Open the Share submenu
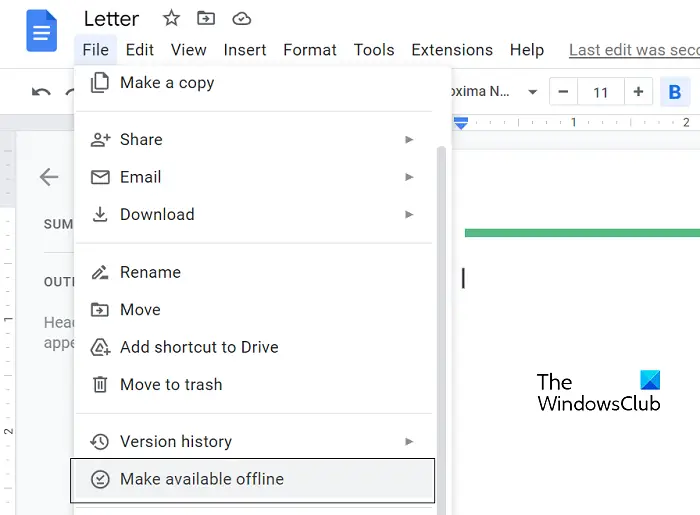This screenshot has width=700, height=515. (x=254, y=140)
